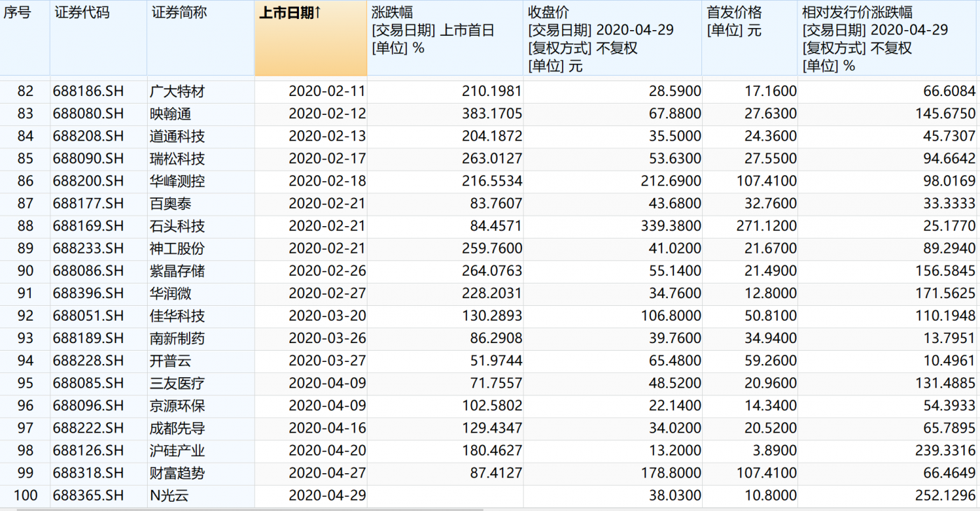Click security code 688169.SH
The image size is (980, 511).
88,226
